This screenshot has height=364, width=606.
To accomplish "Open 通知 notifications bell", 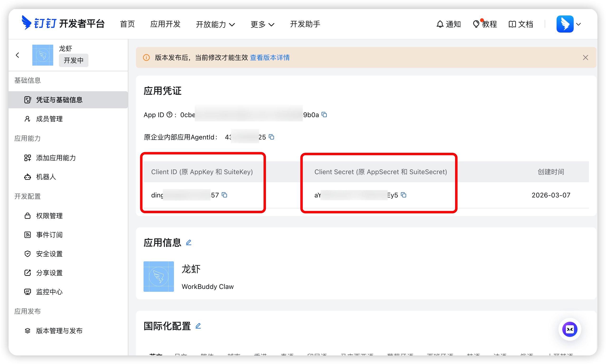I will click(448, 24).
